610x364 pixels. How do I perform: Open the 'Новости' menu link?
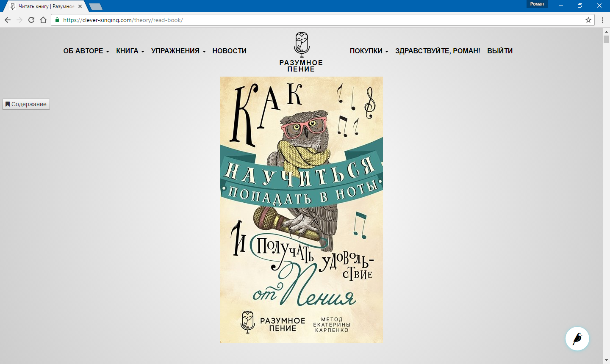click(x=229, y=51)
